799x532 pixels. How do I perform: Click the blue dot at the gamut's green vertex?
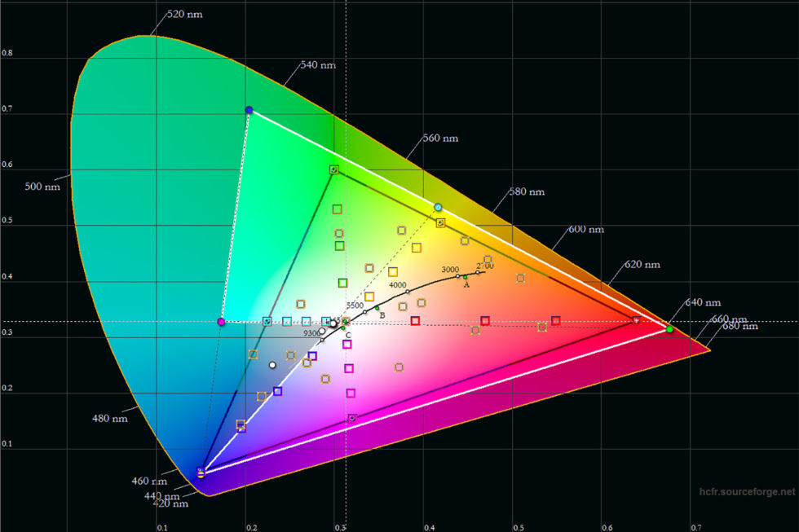point(249,109)
